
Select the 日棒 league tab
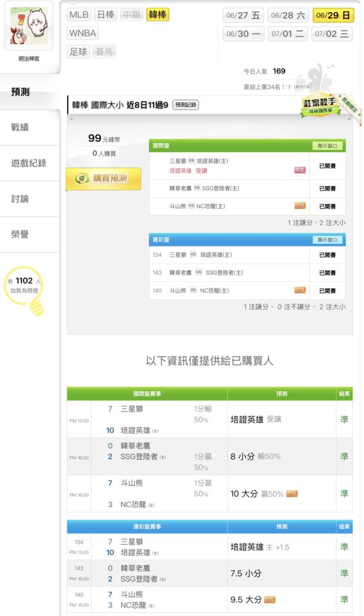pyautogui.click(x=105, y=15)
